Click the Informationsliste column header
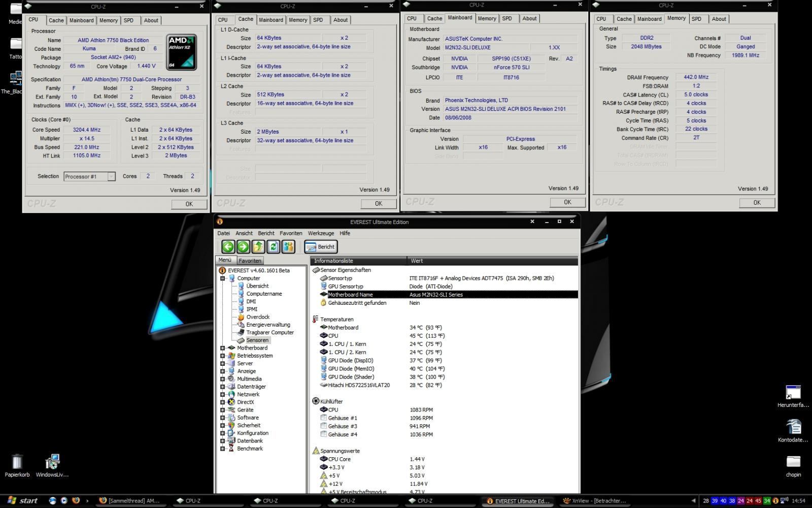 [x=358, y=261]
